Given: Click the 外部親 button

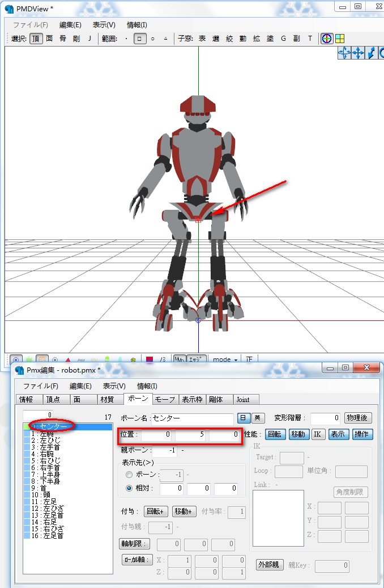Looking at the screenshot, I should coord(268,565).
